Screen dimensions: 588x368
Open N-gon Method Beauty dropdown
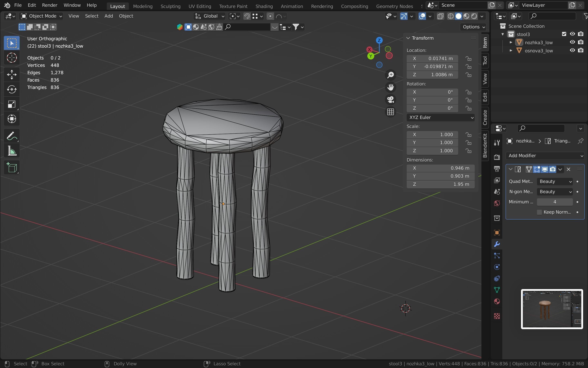pyautogui.click(x=555, y=192)
